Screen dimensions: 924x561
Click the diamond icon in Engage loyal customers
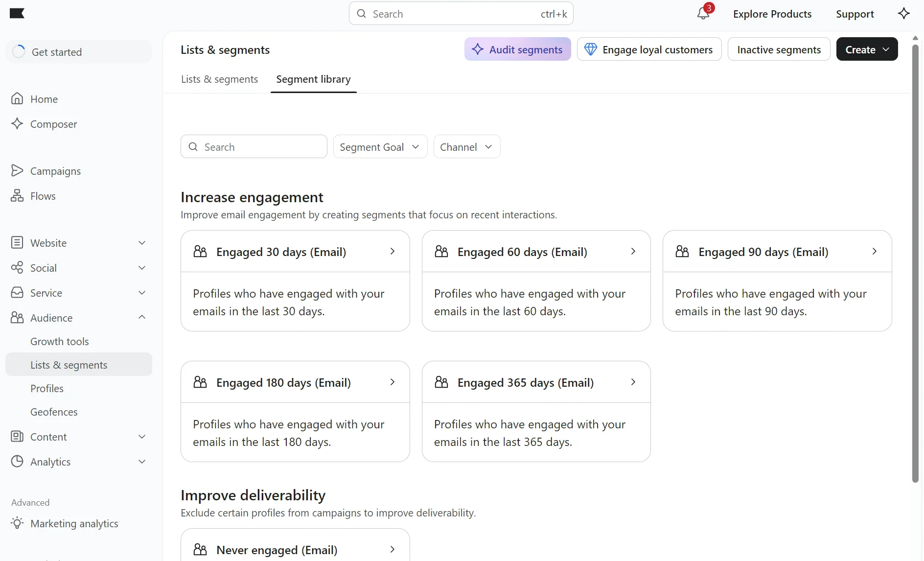(591, 49)
